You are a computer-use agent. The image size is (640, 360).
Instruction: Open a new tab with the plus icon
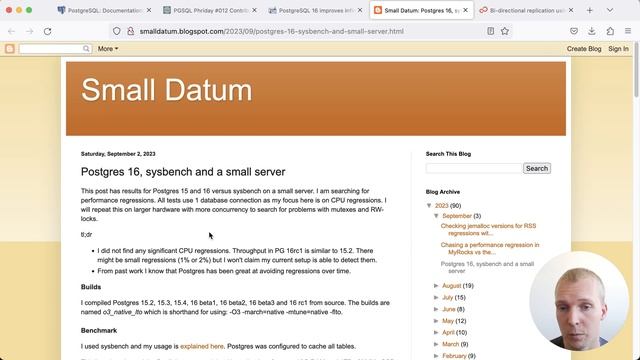[x=589, y=10]
